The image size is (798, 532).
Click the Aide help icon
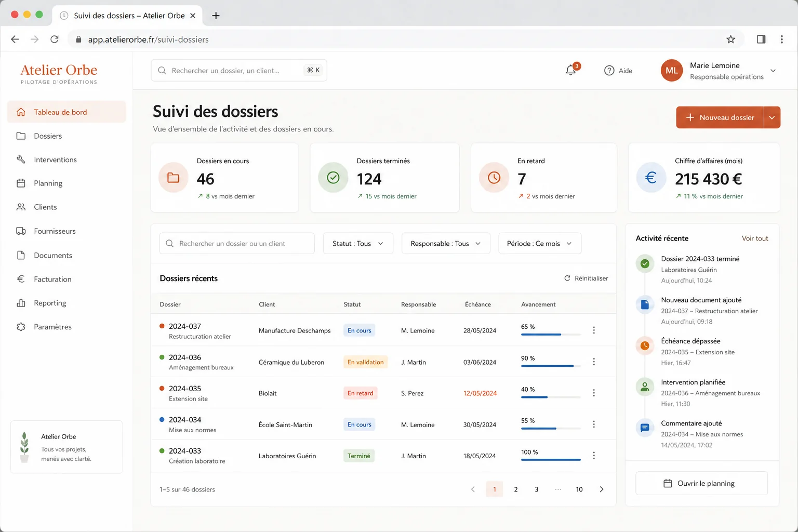pyautogui.click(x=609, y=71)
